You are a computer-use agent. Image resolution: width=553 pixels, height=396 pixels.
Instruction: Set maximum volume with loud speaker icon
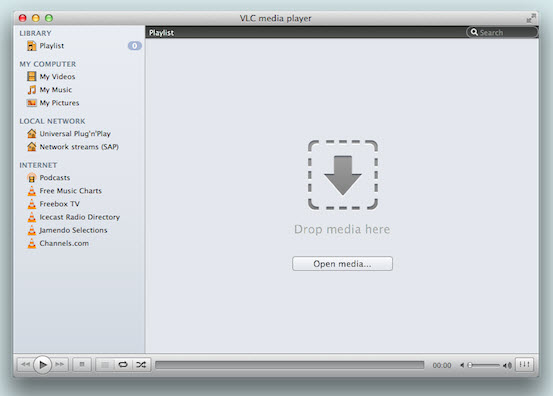[x=507, y=365]
